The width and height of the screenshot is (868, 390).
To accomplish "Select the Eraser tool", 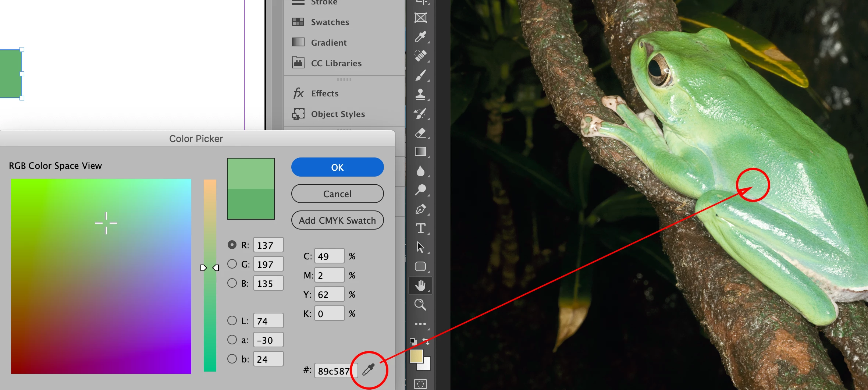I will [x=420, y=132].
